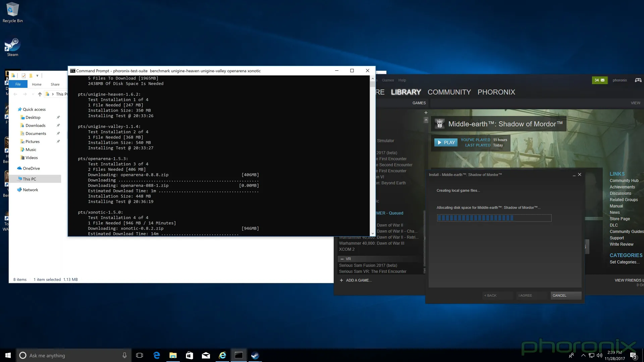This screenshot has width=644, height=362.
Task: Open Steam Games menu
Action: (x=388, y=80)
